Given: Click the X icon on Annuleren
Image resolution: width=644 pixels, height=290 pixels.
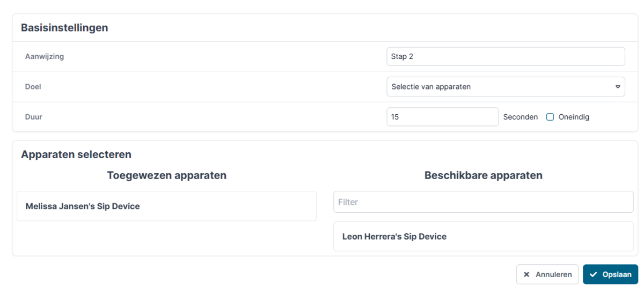Looking at the screenshot, I should [x=526, y=274].
